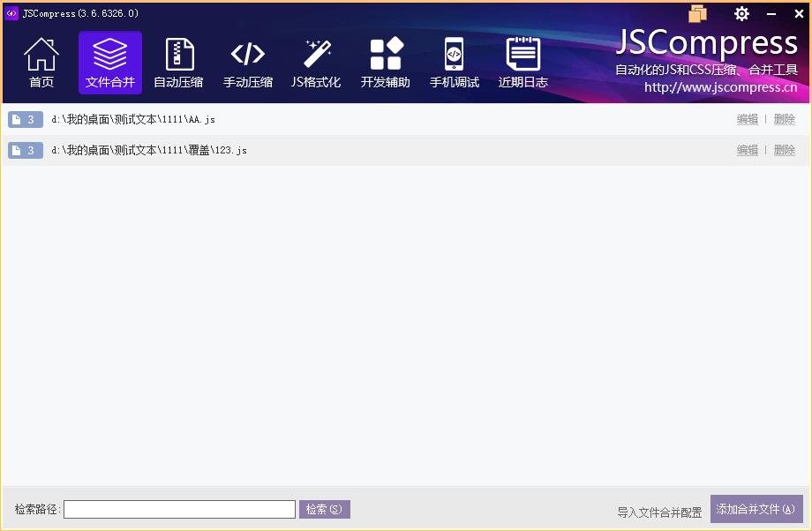Click Import merge config (导入文件合并配置)
Viewport: 812px width, 531px height.
tap(659, 512)
